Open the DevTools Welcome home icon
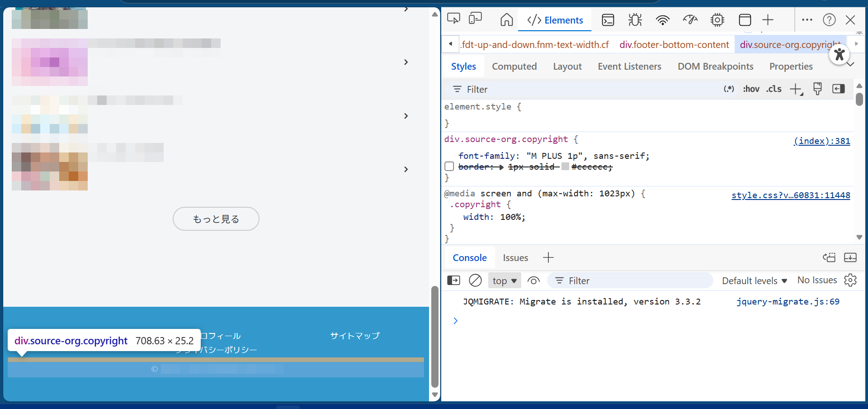The width and height of the screenshot is (868, 409). click(506, 20)
